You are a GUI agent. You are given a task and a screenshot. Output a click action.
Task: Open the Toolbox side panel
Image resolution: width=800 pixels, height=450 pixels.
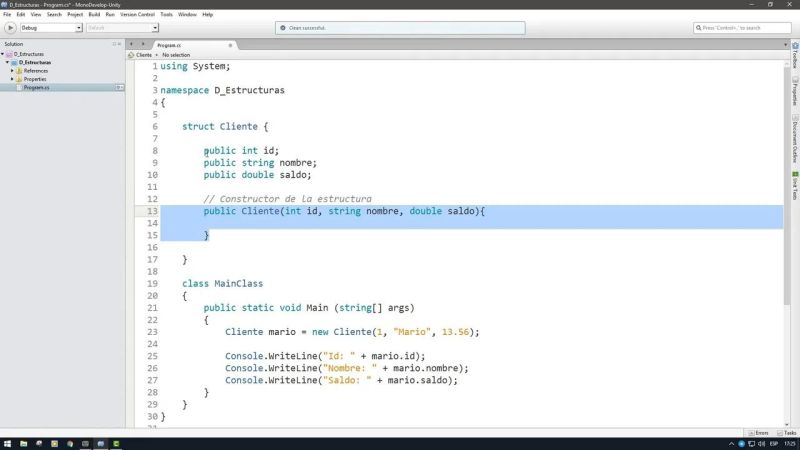coord(795,56)
